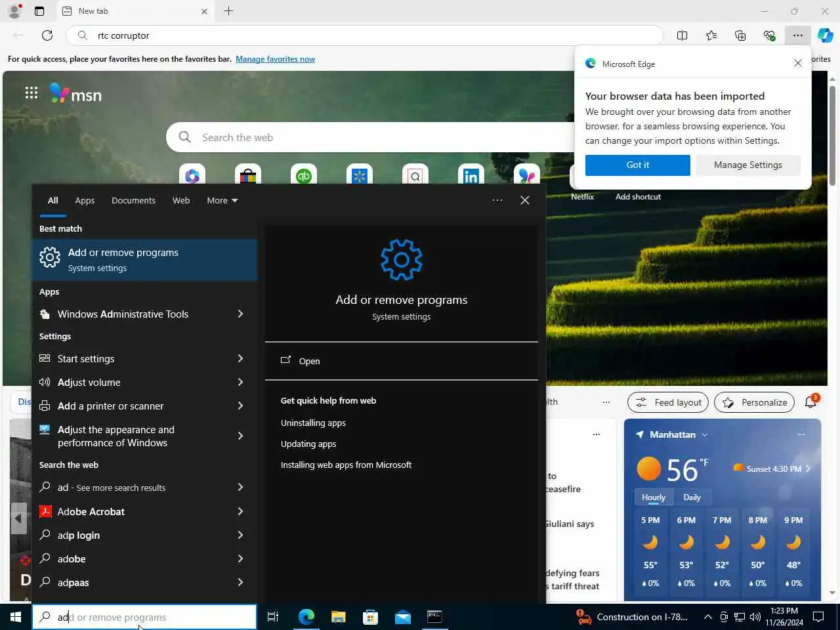The width and height of the screenshot is (840, 630).
Task: Click the Edge address bar
Action: pyautogui.click(x=364, y=35)
